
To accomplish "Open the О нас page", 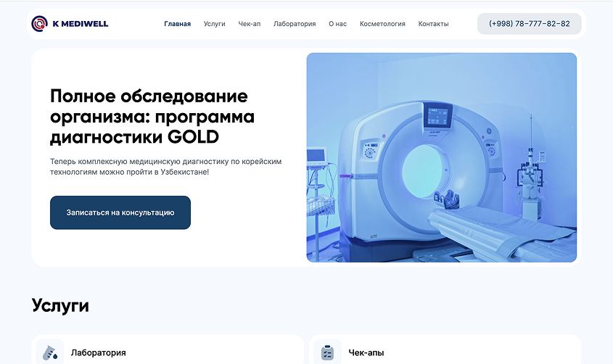I will coord(337,24).
